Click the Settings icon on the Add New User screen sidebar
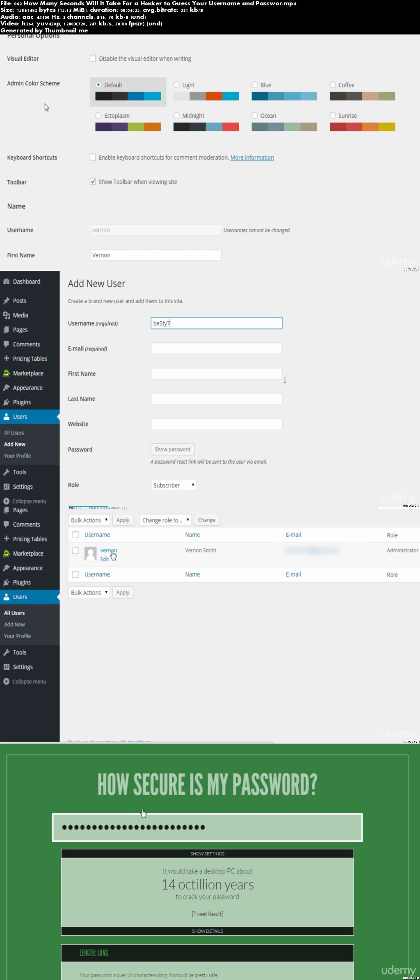The width and height of the screenshot is (420, 980). [6, 486]
